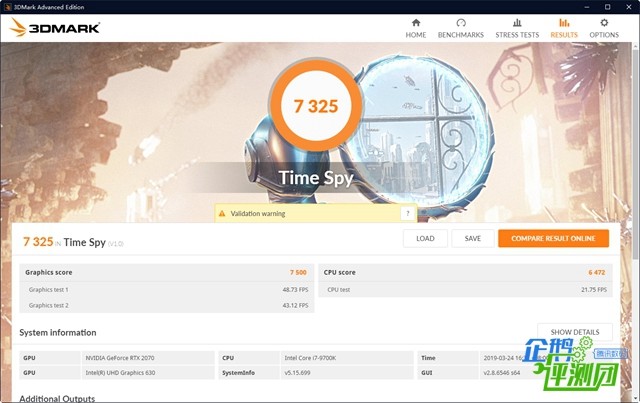Click the 3DMark logo
Viewport: 640px width, 403px height.
coord(55,28)
